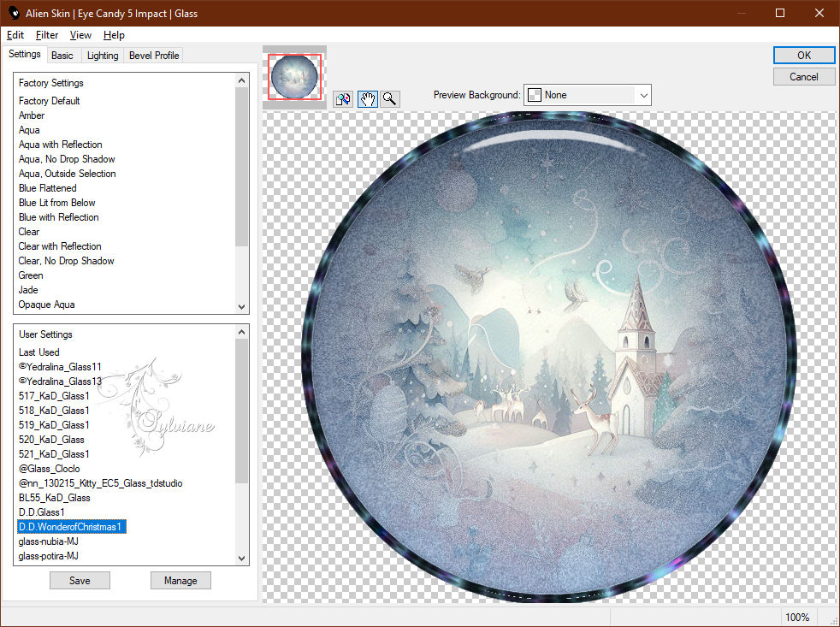Open the Edit menu
The image size is (840, 627).
point(15,35)
